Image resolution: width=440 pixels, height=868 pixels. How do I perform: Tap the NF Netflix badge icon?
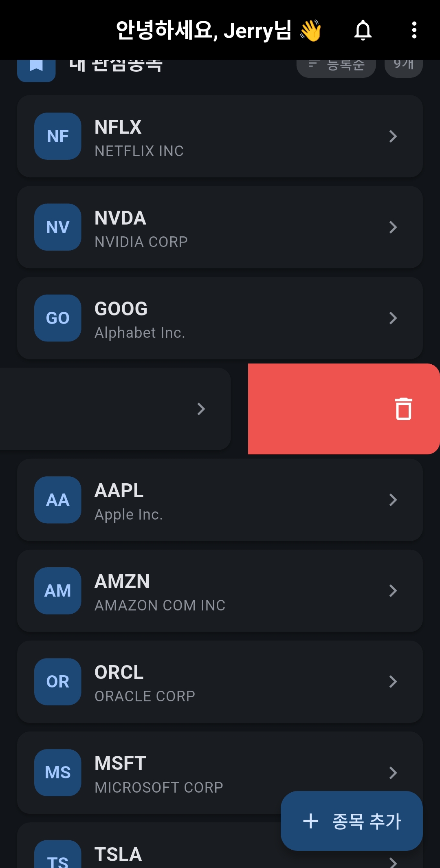click(x=58, y=136)
